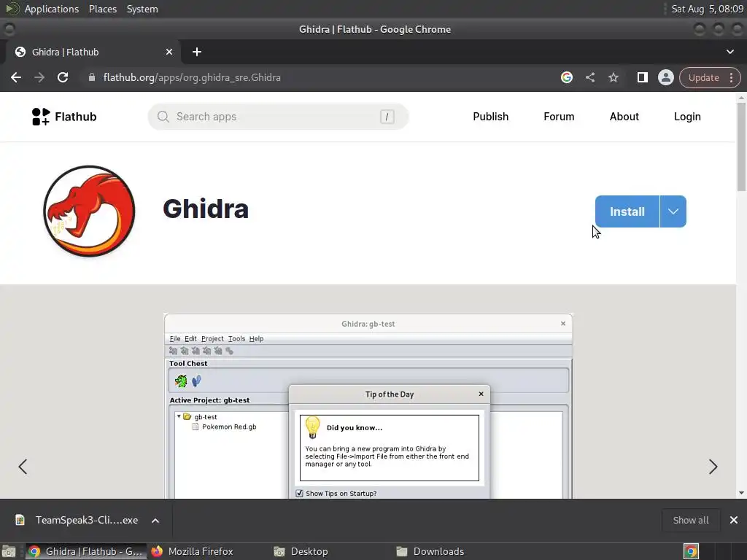747x560 pixels.
Task: Click the Ghidra dragon app logo
Action: tap(89, 211)
